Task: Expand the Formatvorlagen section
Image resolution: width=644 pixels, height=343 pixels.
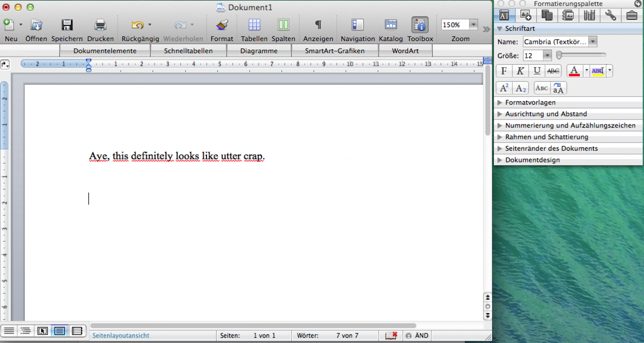Action: pos(499,102)
